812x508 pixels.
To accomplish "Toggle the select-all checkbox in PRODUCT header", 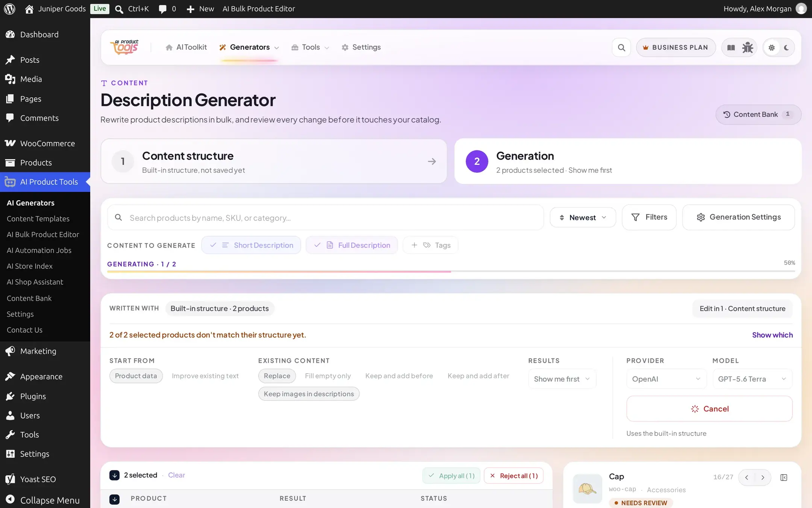I will [114, 499].
